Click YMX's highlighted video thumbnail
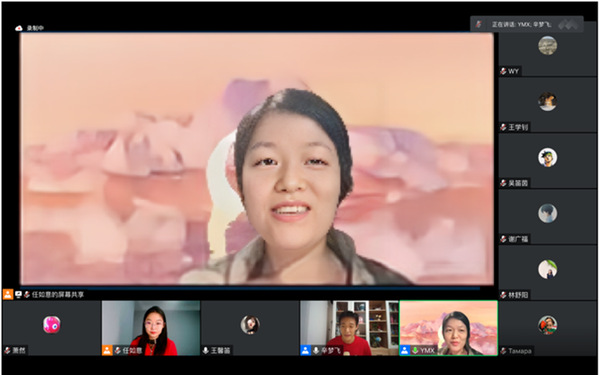This screenshot has width=599, height=375. point(448,328)
